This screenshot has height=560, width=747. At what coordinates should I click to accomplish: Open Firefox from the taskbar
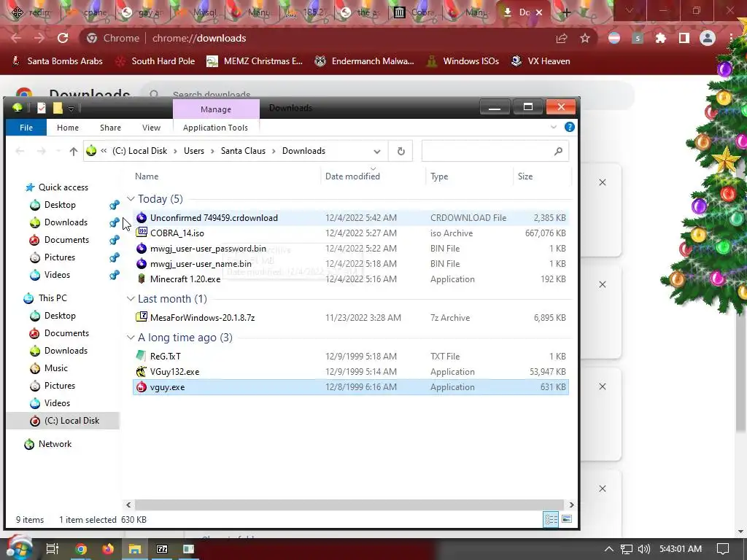click(108, 549)
